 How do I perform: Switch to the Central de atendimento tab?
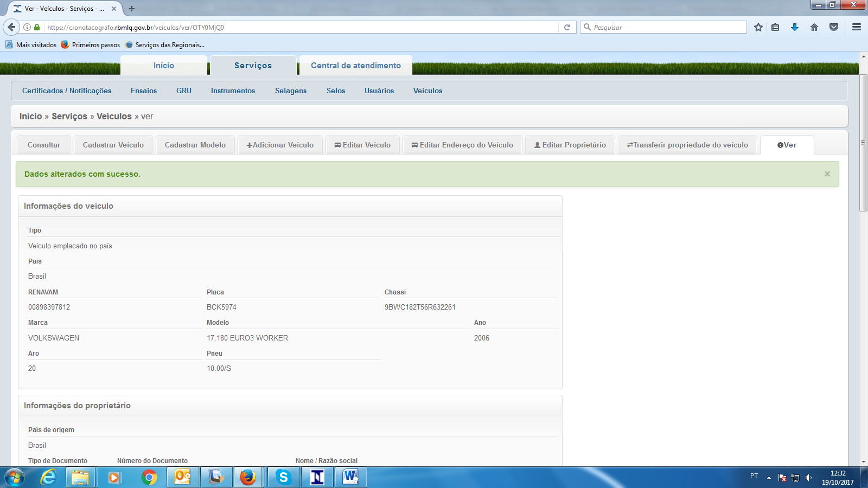[x=355, y=65]
